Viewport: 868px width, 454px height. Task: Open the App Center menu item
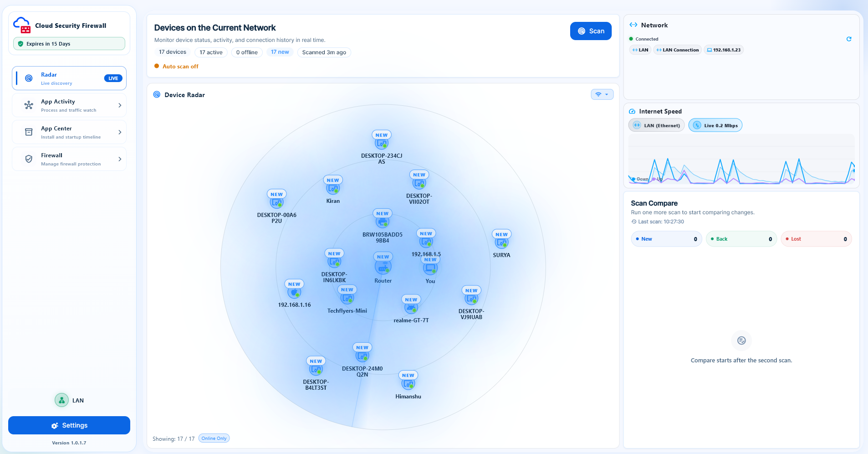pos(69,132)
